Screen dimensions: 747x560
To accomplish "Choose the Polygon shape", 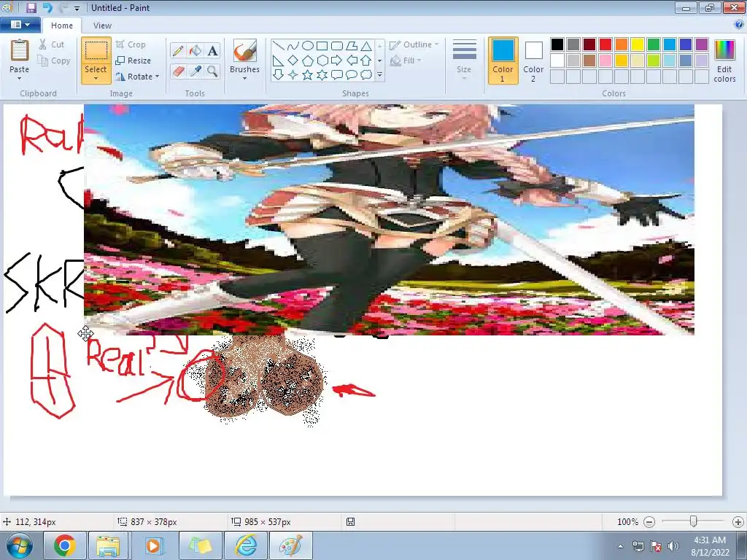I will [352, 46].
